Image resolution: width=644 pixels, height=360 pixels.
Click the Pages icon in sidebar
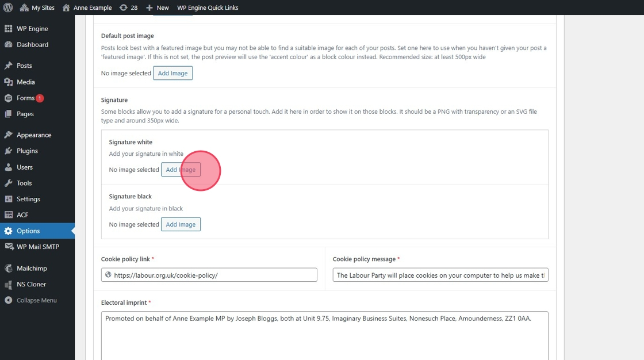pos(8,114)
